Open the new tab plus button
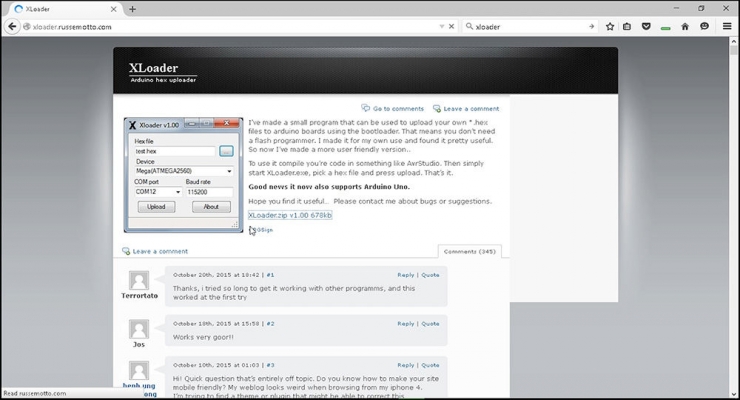The width and height of the screenshot is (740, 400). coord(132,9)
